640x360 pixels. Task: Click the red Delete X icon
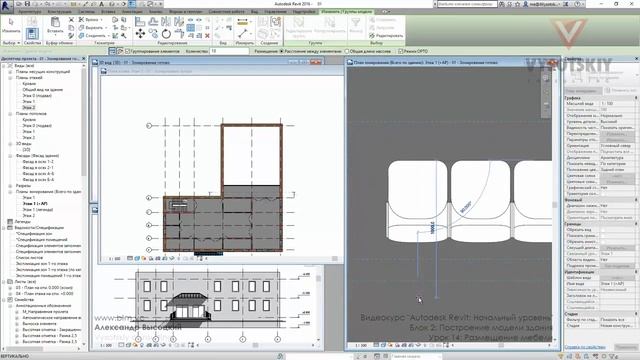tap(207, 36)
